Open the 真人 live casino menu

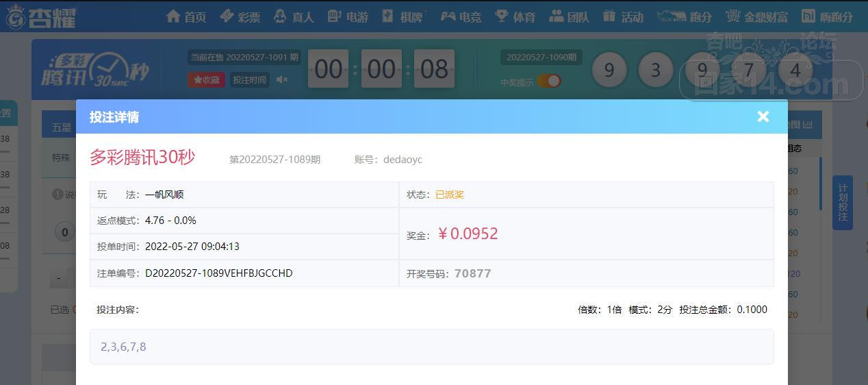coord(293,16)
